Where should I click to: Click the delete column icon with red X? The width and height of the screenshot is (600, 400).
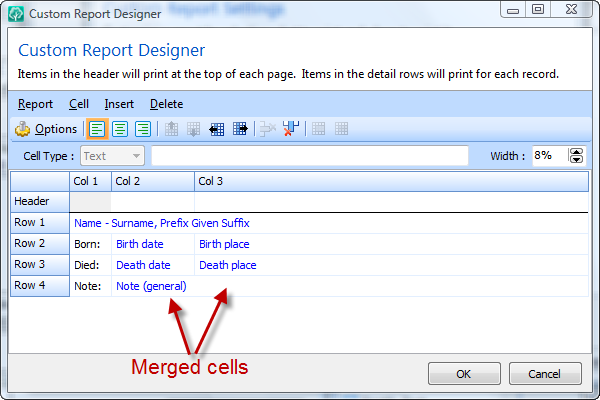point(291,129)
